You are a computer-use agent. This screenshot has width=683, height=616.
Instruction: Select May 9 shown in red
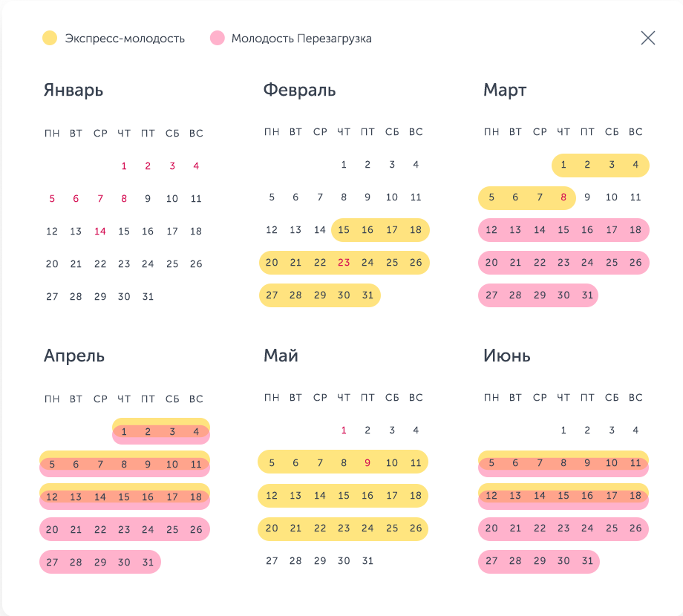coord(367,463)
